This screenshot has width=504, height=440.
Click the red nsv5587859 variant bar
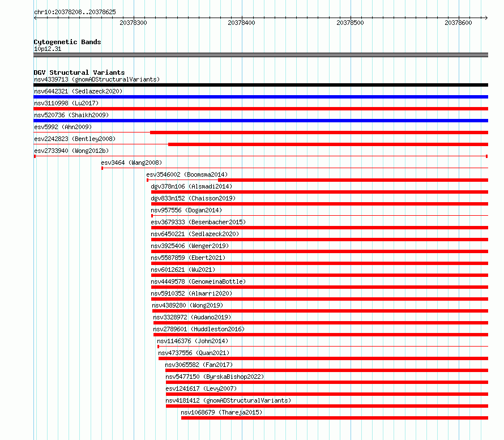point(319,263)
